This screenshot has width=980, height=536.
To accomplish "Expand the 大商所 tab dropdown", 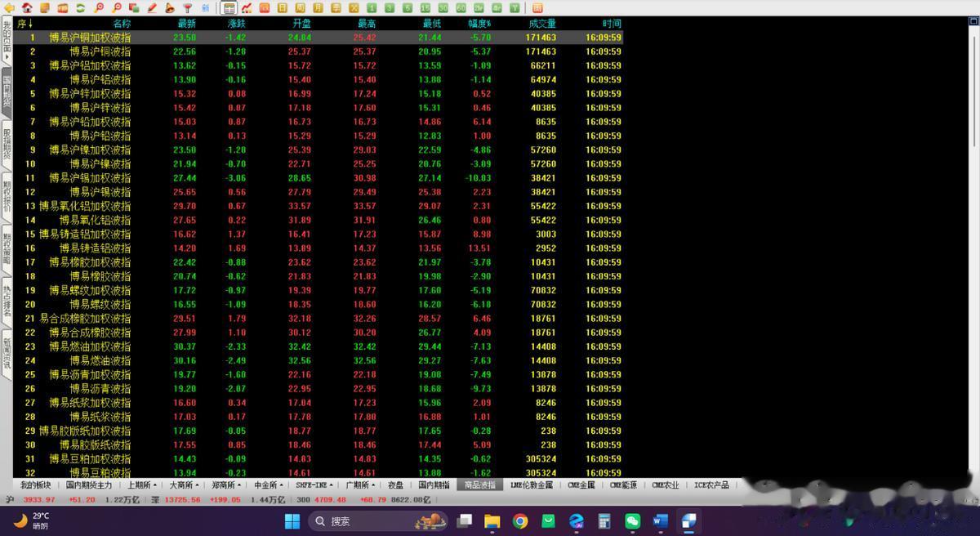I will (x=197, y=485).
